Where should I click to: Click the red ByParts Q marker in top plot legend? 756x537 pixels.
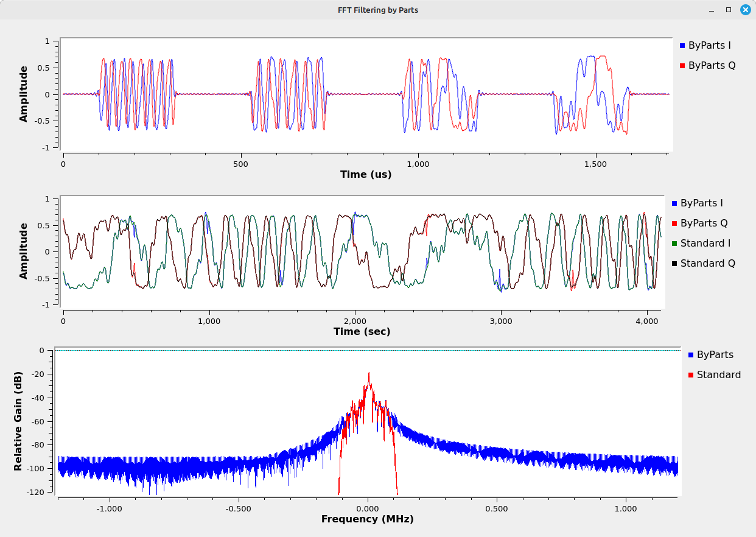click(682, 66)
